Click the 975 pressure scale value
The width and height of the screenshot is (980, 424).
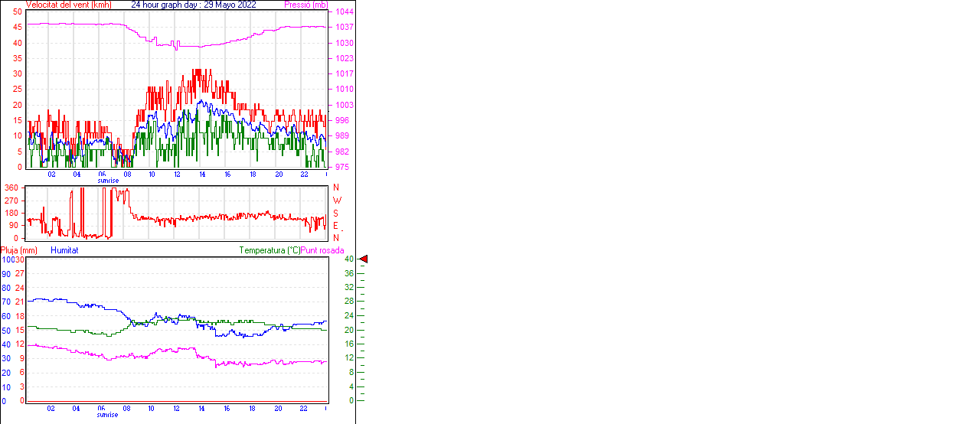[342, 167]
